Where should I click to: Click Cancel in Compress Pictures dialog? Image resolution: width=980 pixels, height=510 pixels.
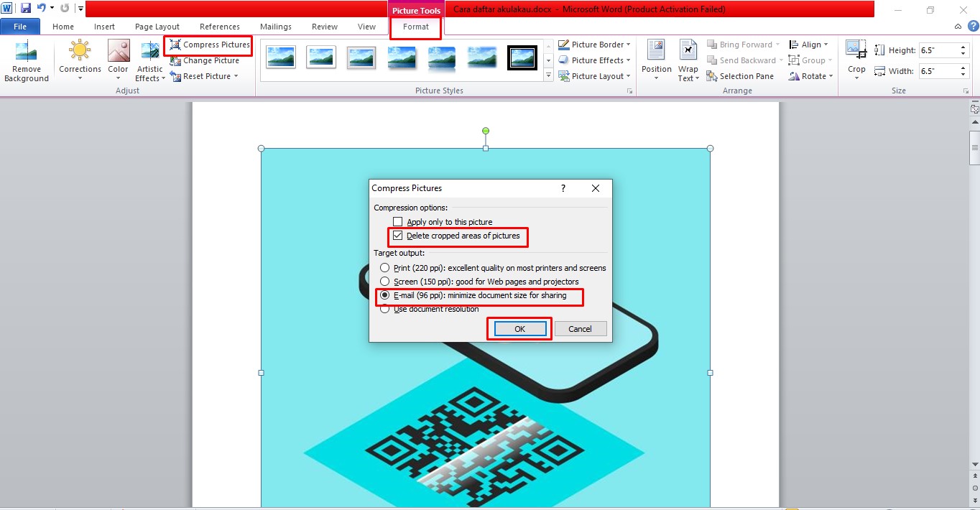tap(581, 329)
